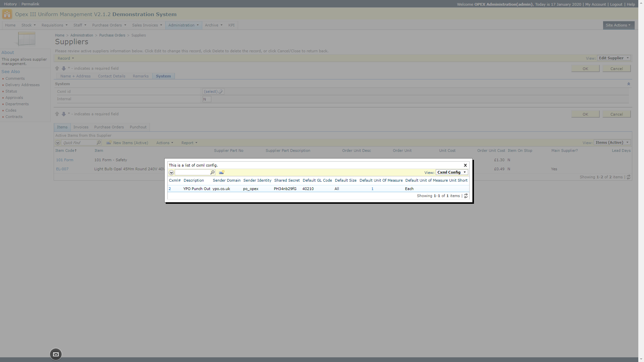Expand cxml popup search options arrow

[171, 173]
